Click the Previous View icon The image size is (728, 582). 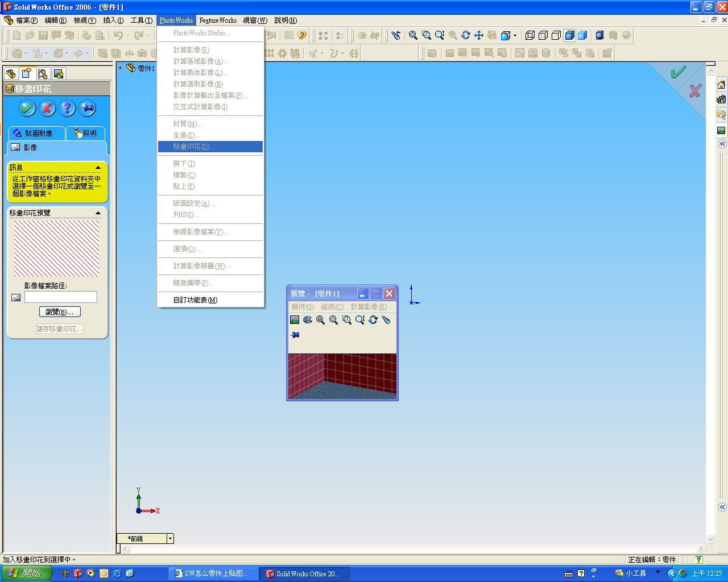pos(396,35)
